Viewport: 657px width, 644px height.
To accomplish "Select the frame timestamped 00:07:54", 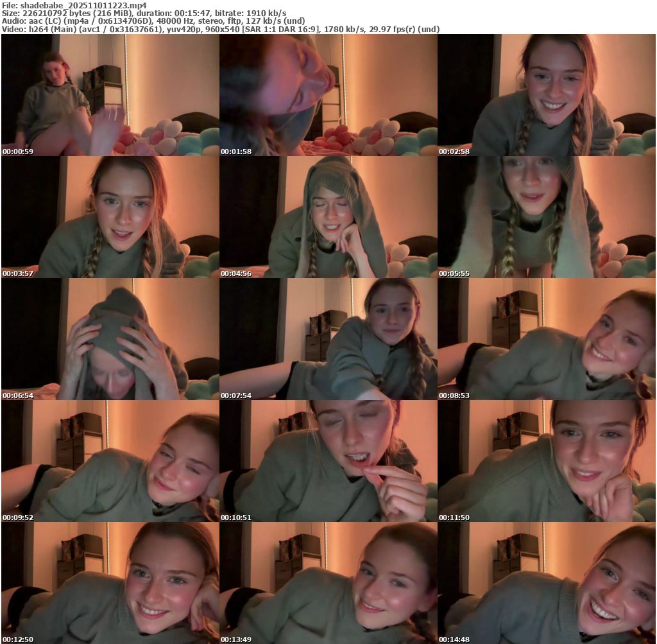I will click(328, 339).
